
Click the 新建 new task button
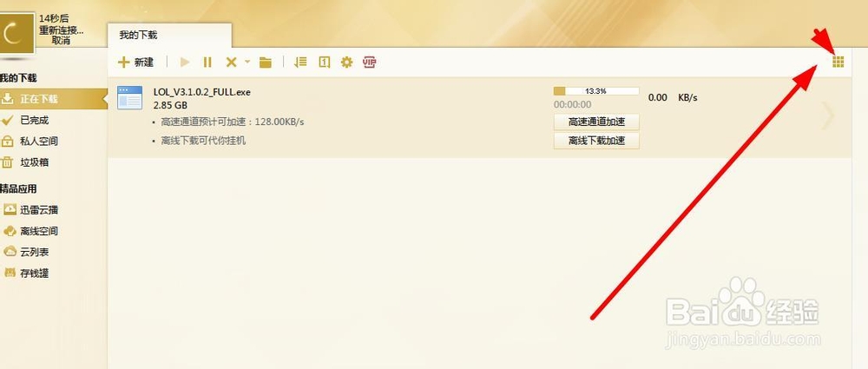[x=135, y=62]
